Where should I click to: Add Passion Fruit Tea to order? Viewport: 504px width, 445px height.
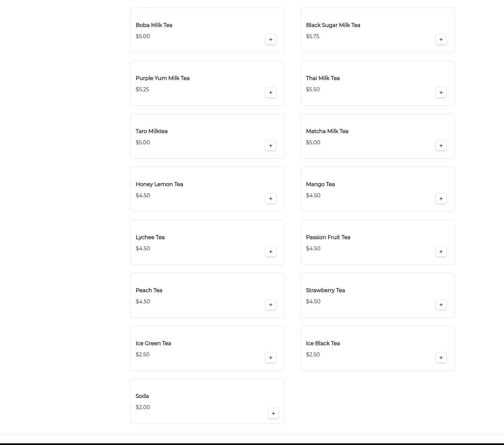pos(441,252)
